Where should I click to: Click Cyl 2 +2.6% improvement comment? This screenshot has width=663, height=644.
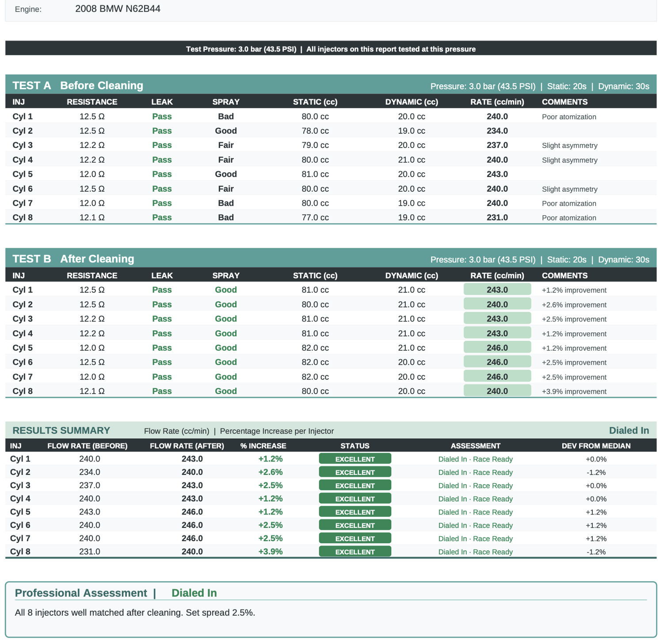(x=574, y=305)
